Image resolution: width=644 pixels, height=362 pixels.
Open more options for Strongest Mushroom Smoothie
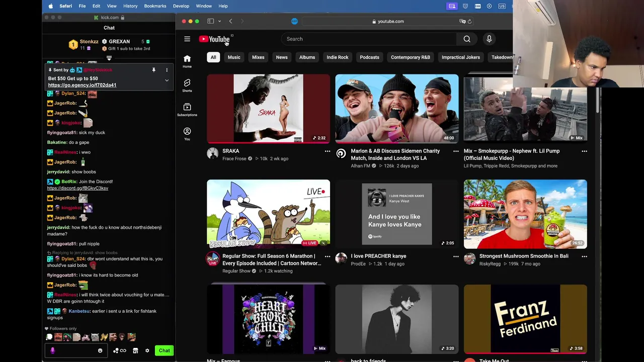(584, 256)
